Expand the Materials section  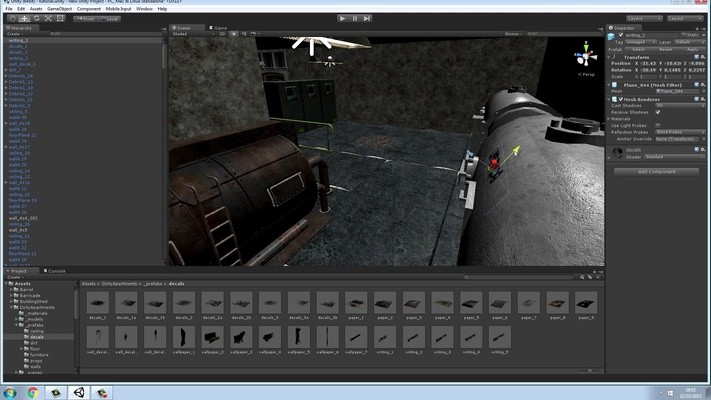coord(609,119)
